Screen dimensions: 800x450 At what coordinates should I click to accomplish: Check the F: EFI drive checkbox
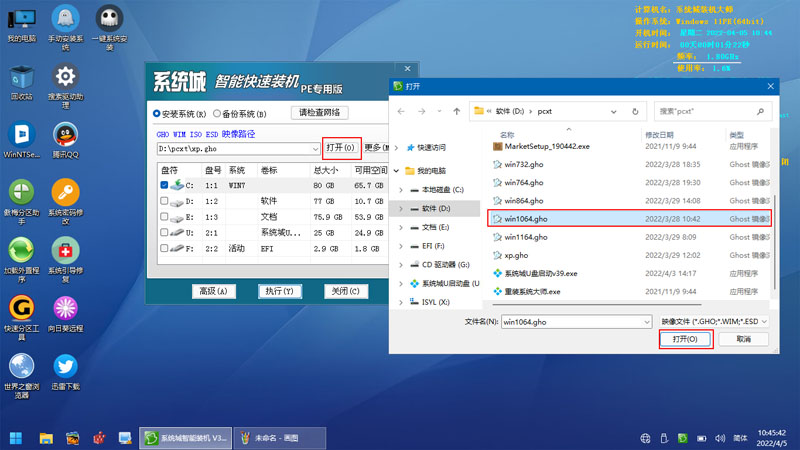164,248
